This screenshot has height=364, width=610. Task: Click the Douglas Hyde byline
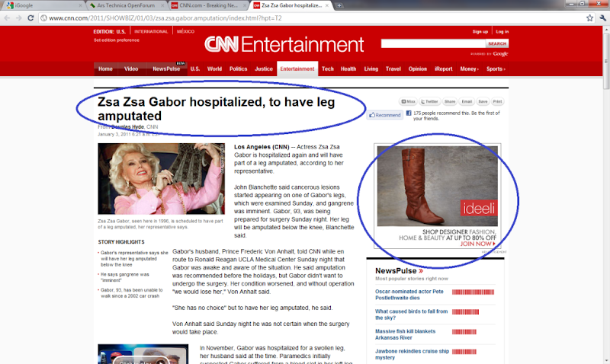[x=128, y=126]
